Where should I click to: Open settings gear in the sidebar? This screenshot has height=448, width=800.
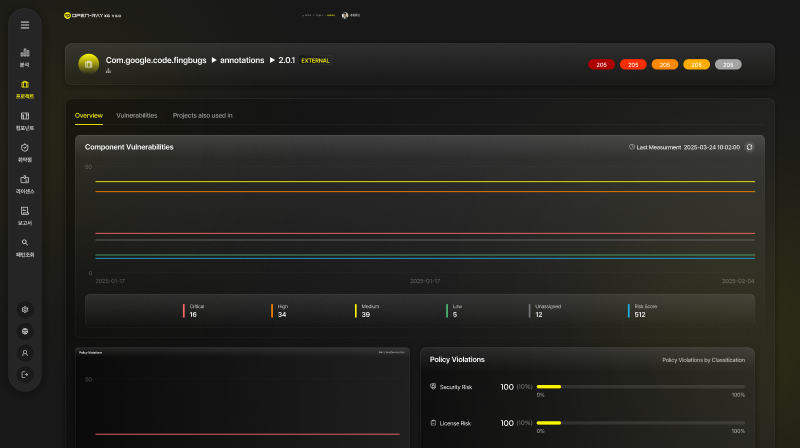click(24, 309)
